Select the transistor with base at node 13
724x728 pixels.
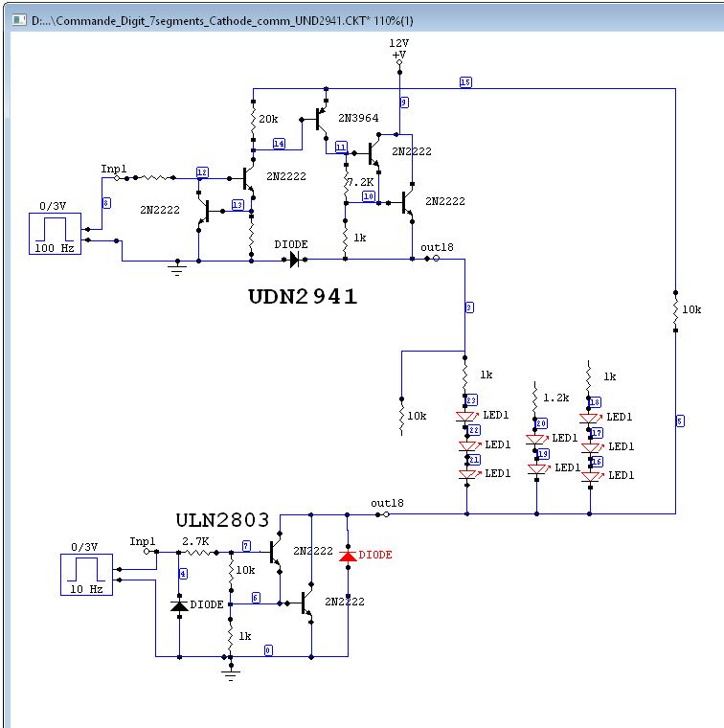pyautogui.click(x=207, y=211)
